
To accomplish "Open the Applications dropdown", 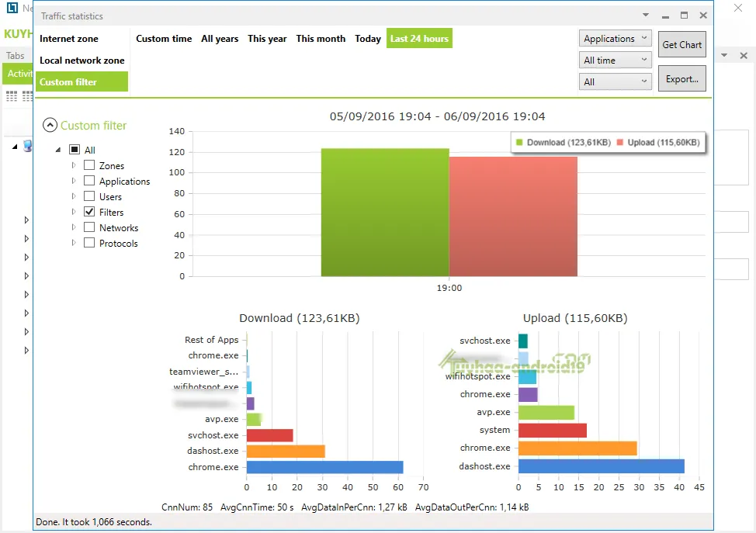I will click(x=616, y=39).
